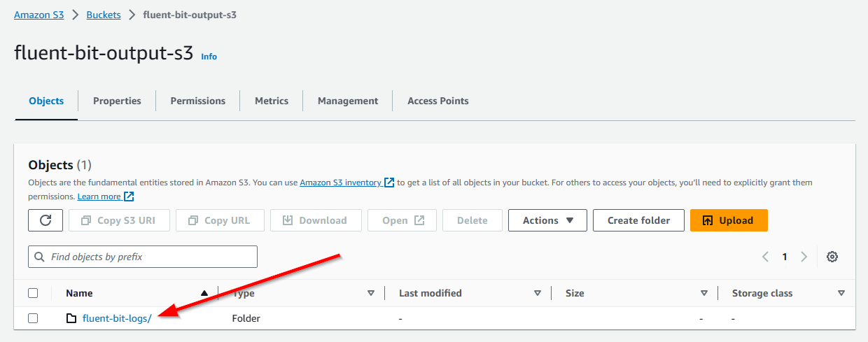Viewport: 868px width, 342px height.
Task: Click the Info link beside bucket name
Action: coord(209,57)
